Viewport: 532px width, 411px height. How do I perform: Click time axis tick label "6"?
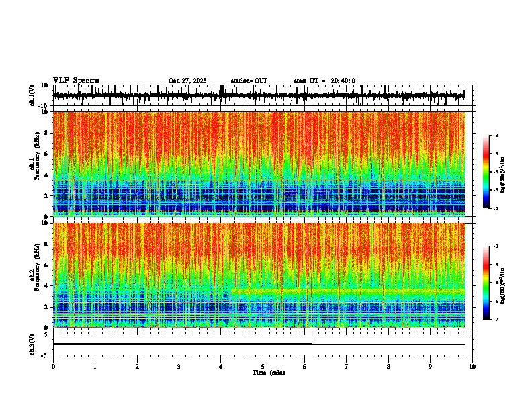pyautogui.click(x=305, y=367)
